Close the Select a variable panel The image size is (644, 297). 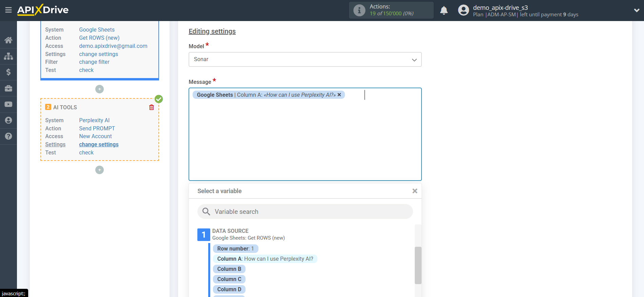[x=415, y=191]
